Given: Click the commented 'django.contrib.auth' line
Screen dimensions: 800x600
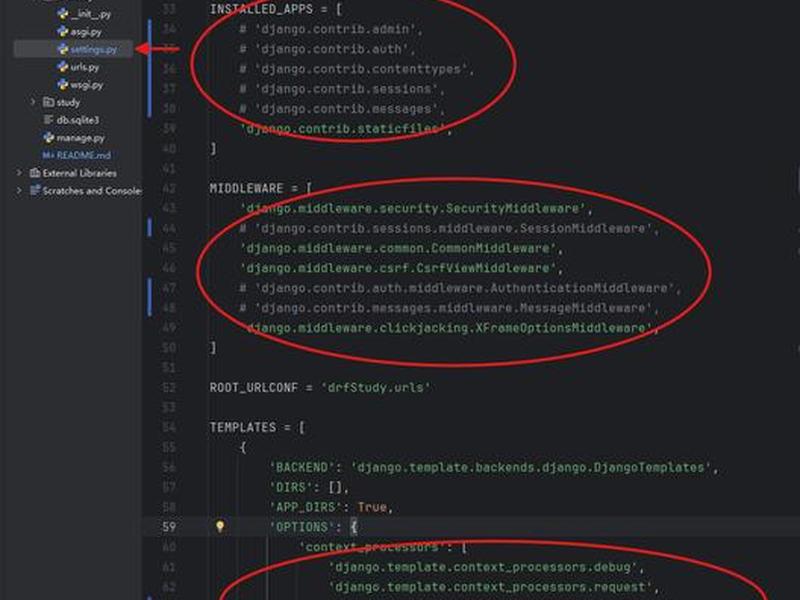Looking at the screenshot, I should point(327,49).
